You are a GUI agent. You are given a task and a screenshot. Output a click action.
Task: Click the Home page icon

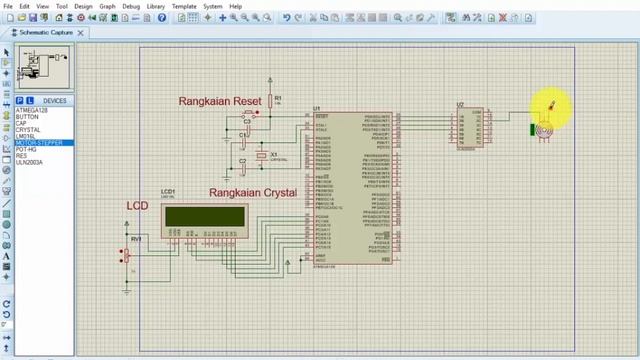(x=59, y=18)
